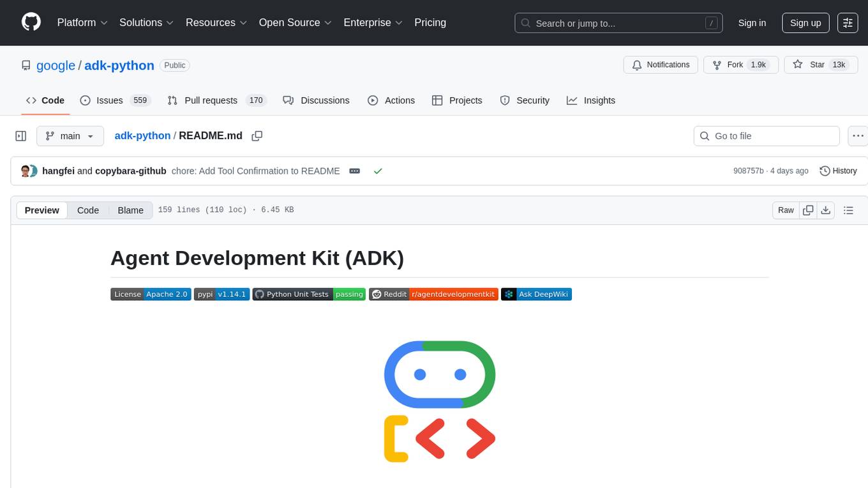Switch to Code view
This screenshot has height=488, width=868.
(x=88, y=210)
